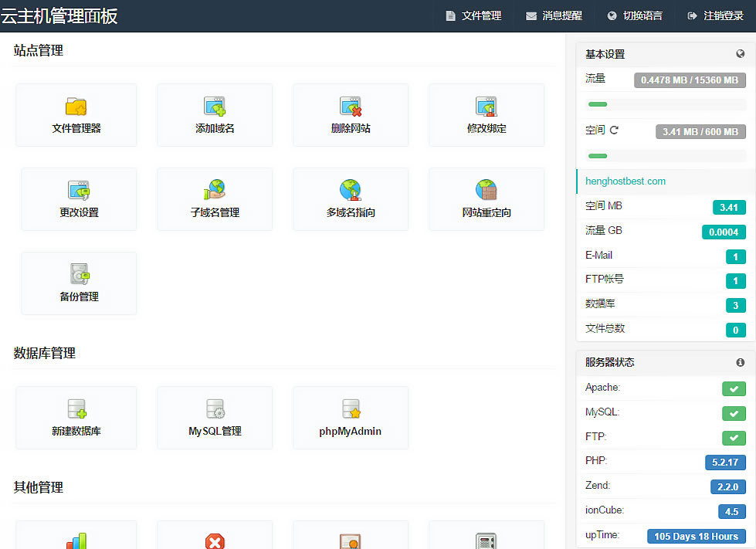This screenshot has height=549, width=756.
Task: Click the info icon in 服务器状态 header
Action: tap(740, 362)
